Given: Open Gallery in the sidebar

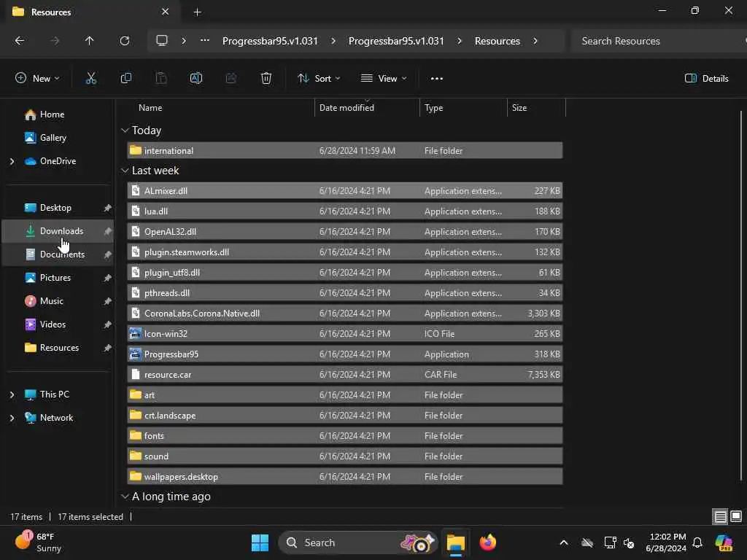Looking at the screenshot, I should pyautogui.click(x=53, y=138).
